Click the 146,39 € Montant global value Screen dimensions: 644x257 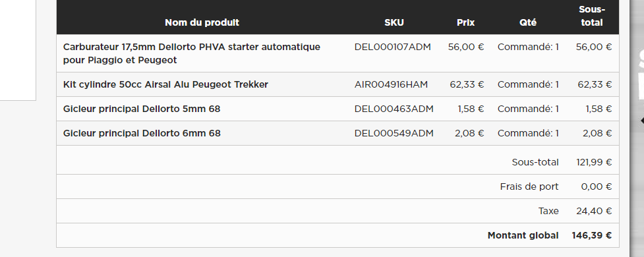pos(591,236)
